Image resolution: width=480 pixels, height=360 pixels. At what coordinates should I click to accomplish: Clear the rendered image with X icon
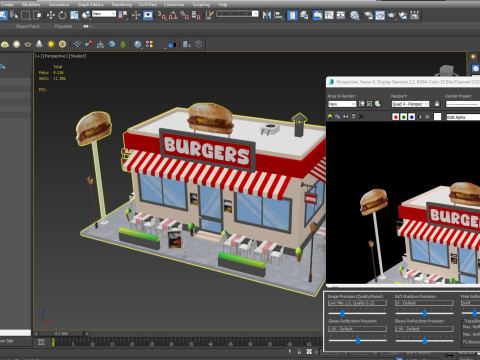tap(361, 116)
